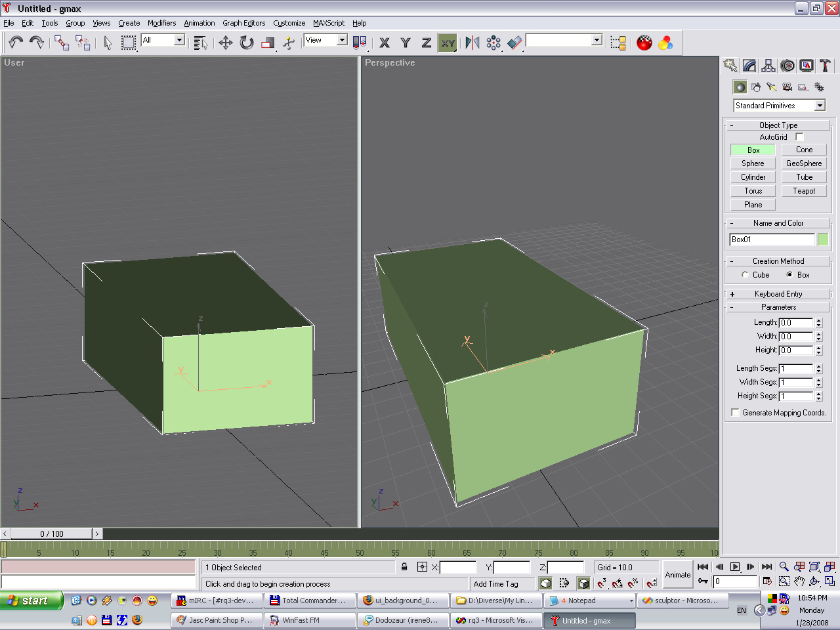The height and width of the screenshot is (630, 840).
Task: Click the Box01 object color swatch
Action: pos(823,240)
